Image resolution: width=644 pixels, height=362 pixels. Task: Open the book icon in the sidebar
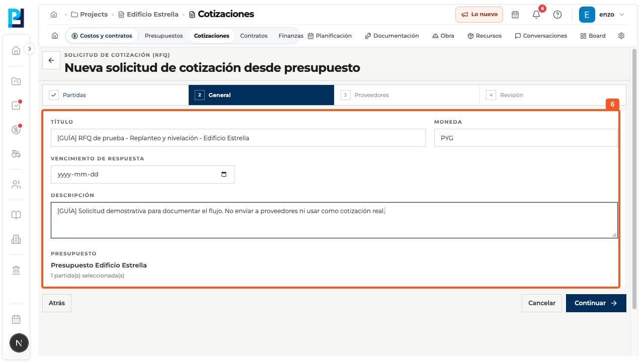coord(16,215)
